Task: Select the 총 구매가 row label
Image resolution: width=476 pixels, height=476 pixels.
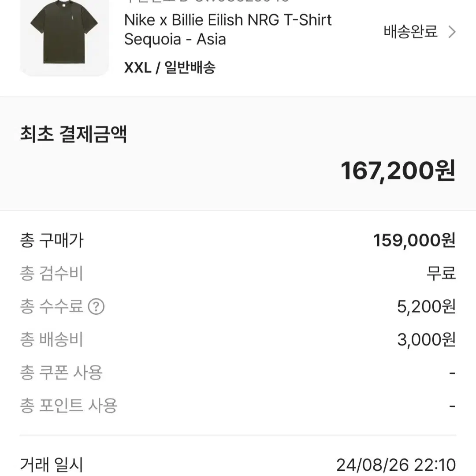Action: [x=52, y=241]
